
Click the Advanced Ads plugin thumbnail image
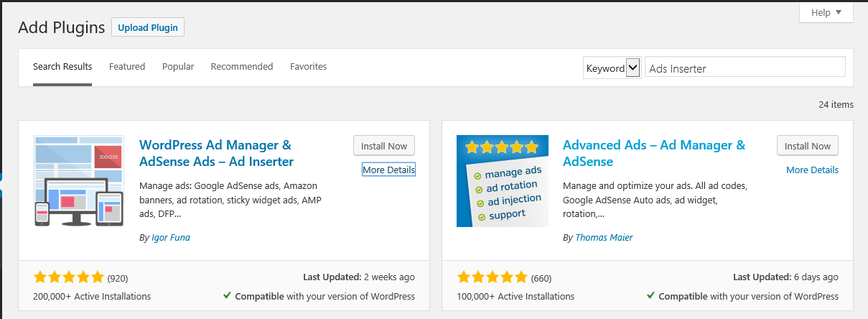pyautogui.click(x=502, y=181)
